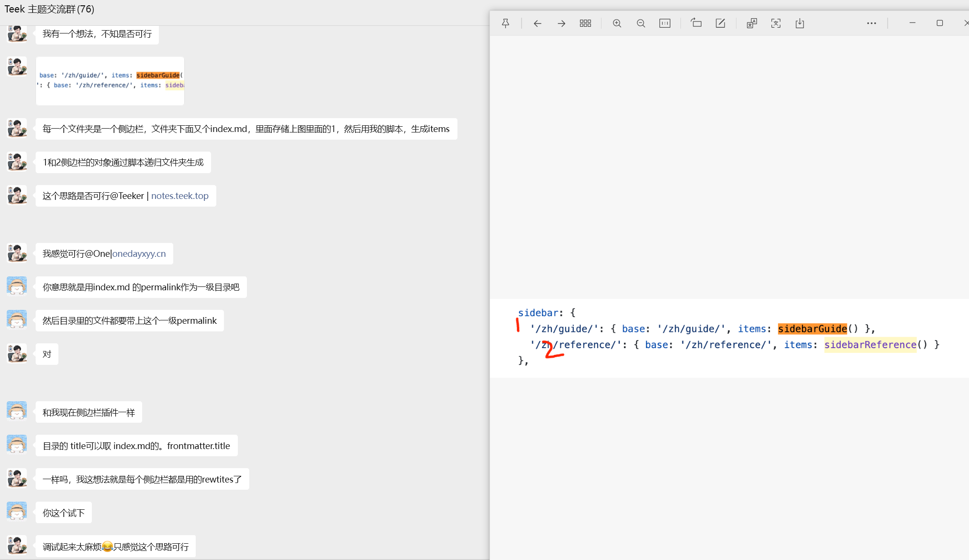Open the image grid thumbnail view

(585, 23)
